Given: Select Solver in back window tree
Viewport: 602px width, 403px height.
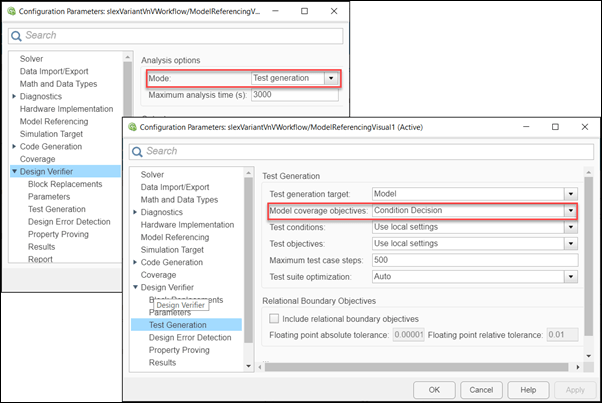Looking at the screenshot, I should click(x=31, y=59).
